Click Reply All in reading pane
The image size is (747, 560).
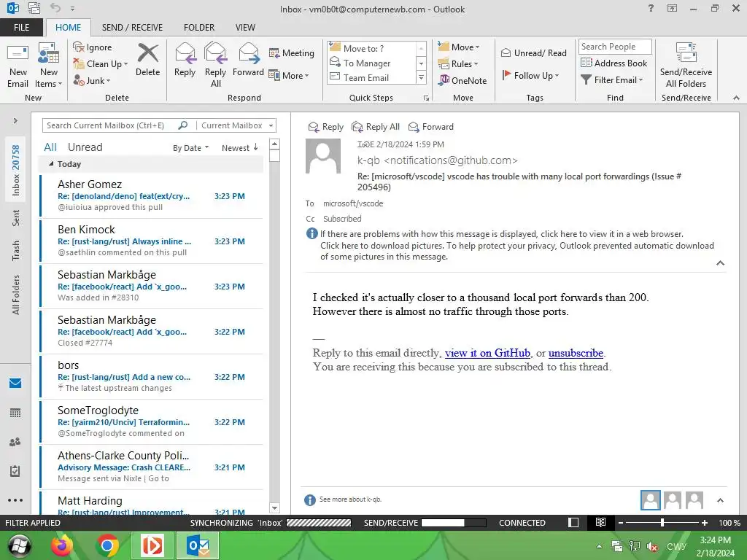[x=376, y=127]
